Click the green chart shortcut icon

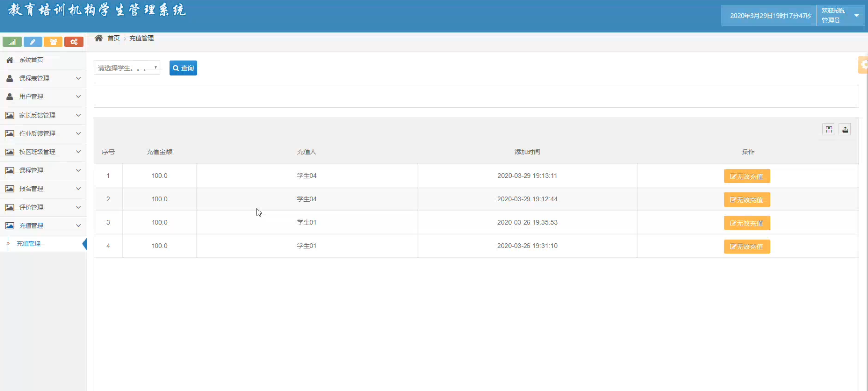pyautogui.click(x=12, y=42)
